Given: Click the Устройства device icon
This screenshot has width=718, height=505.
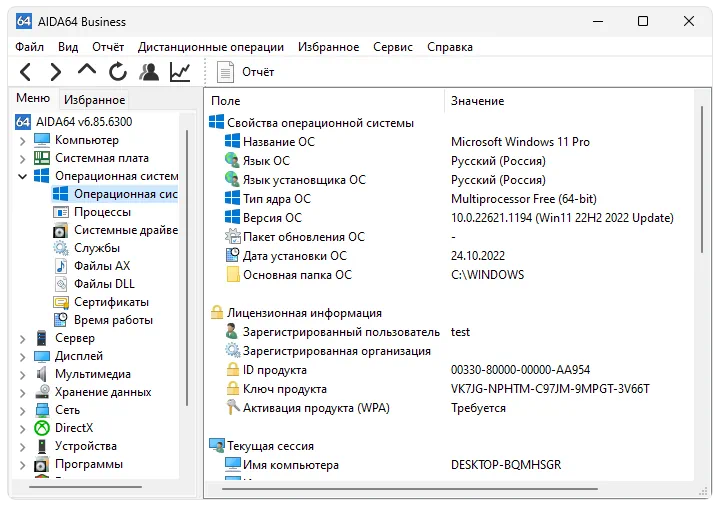Looking at the screenshot, I should [42, 446].
